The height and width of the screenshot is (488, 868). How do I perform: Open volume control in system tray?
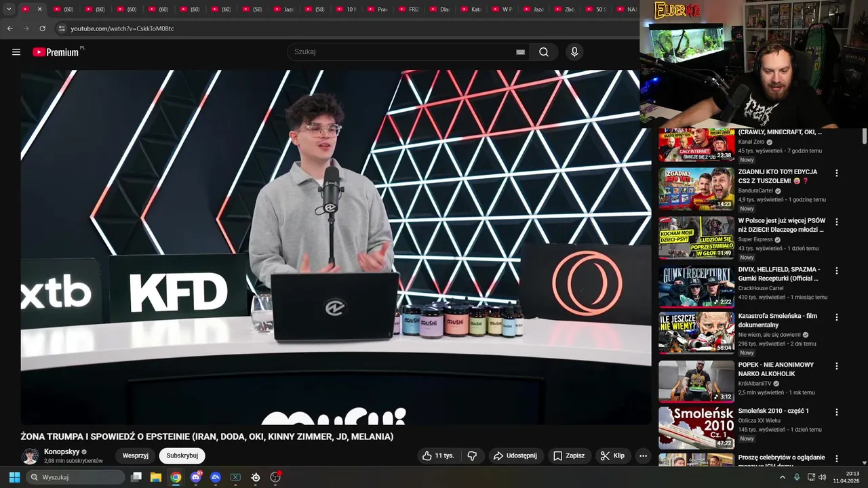pyautogui.click(x=823, y=477)
